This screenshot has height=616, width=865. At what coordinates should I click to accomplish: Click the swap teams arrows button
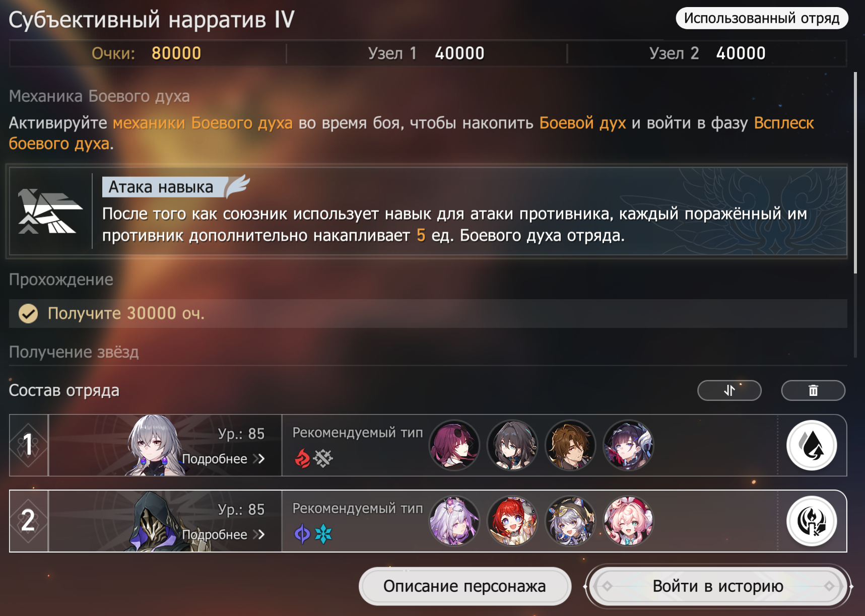(729, 390)
